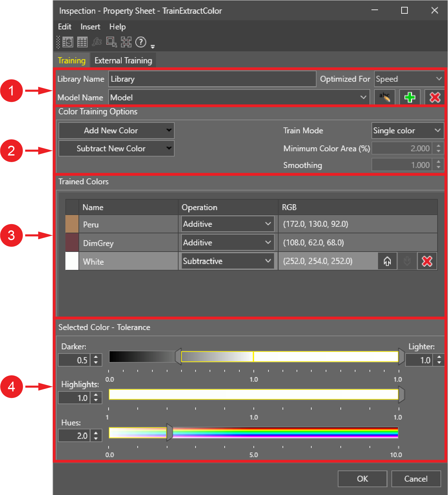Open the Operation dropdown for Peru
This screenshot has width=448, height=495.
(228, 224)
